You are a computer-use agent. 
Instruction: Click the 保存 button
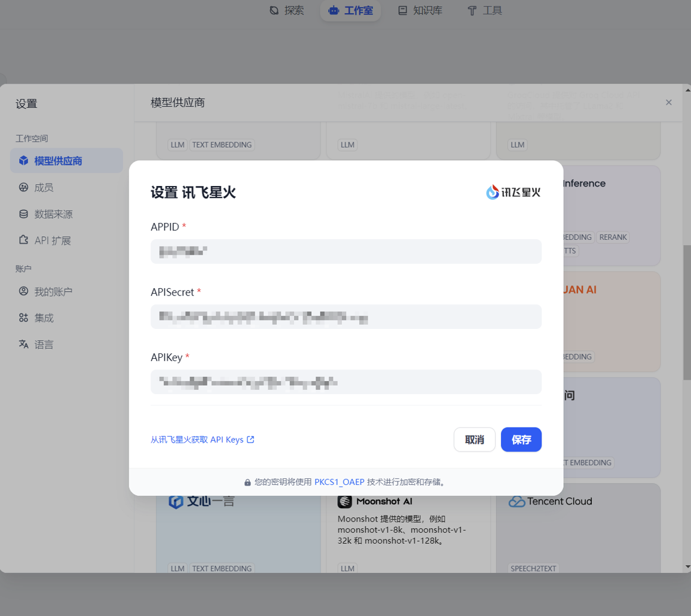tap(521, 440)
